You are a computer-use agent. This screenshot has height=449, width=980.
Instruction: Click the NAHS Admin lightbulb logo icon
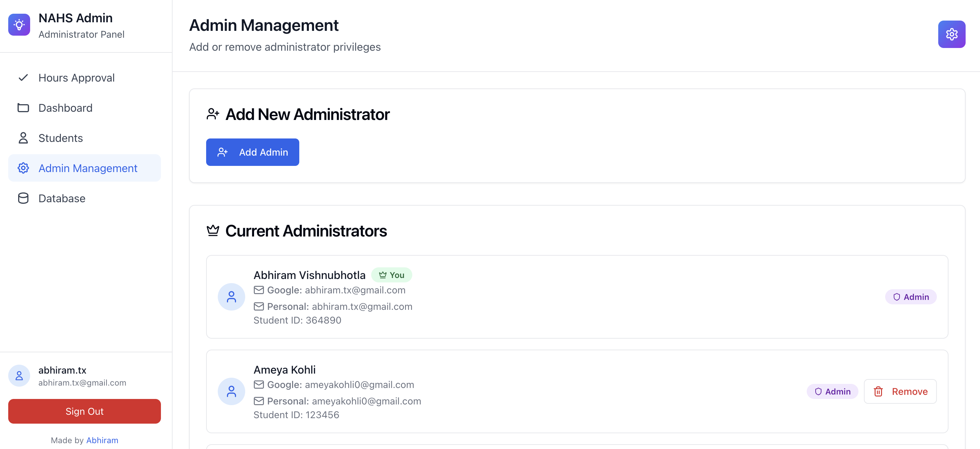(x=18, y=24)
